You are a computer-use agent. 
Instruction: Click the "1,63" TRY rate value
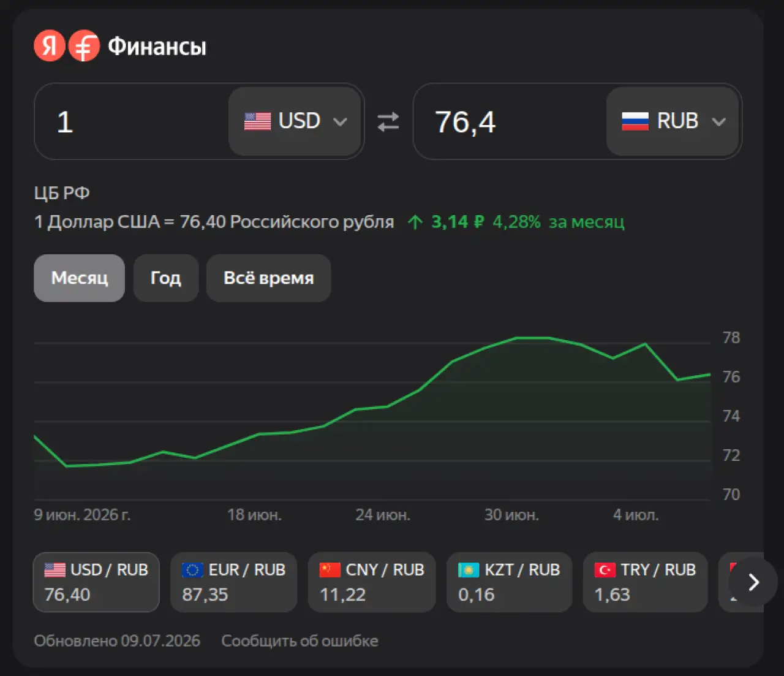coord(612,594)
